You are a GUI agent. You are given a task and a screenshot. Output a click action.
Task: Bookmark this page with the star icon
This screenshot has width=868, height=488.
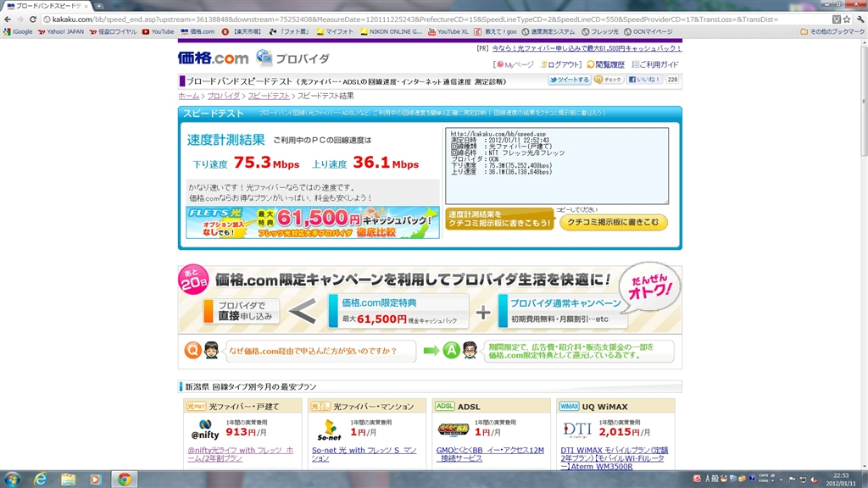(847, 19)
